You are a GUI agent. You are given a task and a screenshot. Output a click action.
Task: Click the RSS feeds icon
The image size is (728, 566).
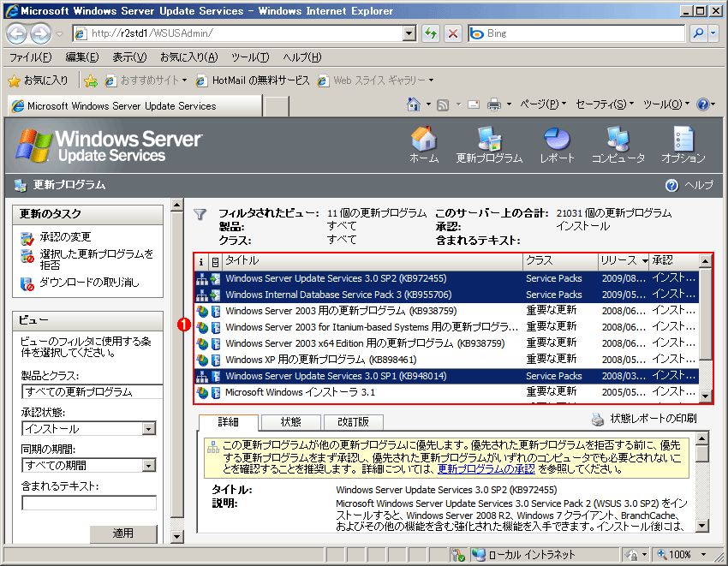tap(443, 105)
